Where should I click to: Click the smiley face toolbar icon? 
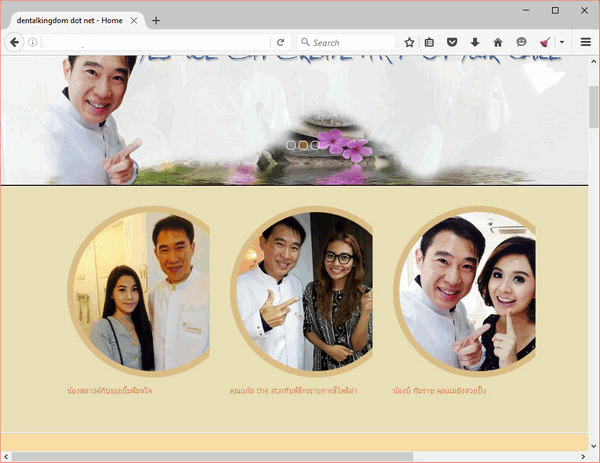[x=521, y=43]
